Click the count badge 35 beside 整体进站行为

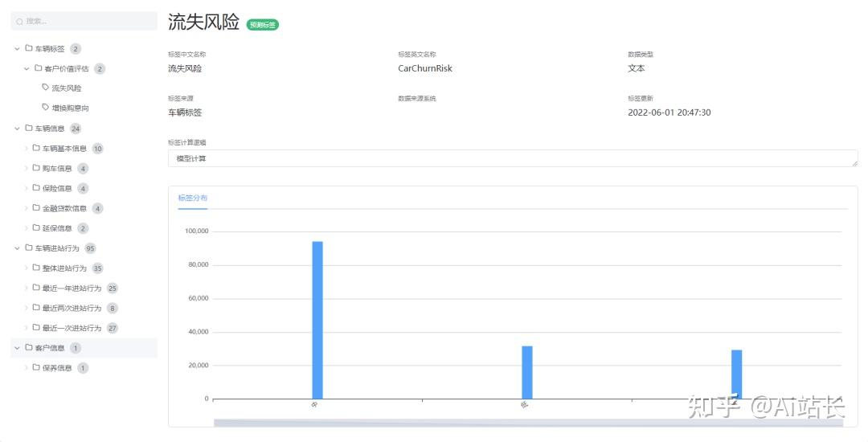[x=97, y=268]
